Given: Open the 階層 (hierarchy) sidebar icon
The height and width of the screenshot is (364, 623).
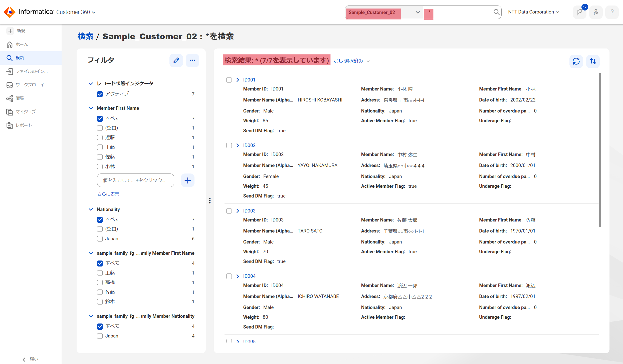Looking at the screenshot, I should [x=10, y=98].
